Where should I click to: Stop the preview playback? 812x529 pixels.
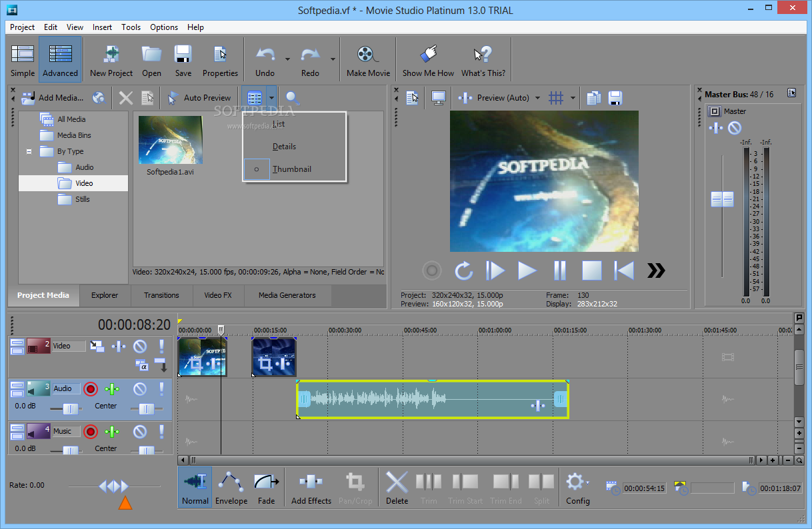click(x=592, y=270)
